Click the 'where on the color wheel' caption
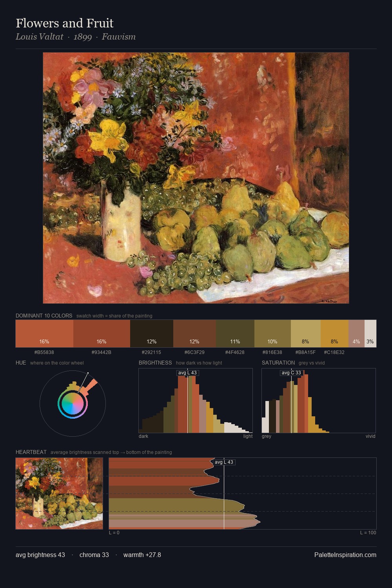The width and height of the screenshot is (392, 588). tap(57, 363)
